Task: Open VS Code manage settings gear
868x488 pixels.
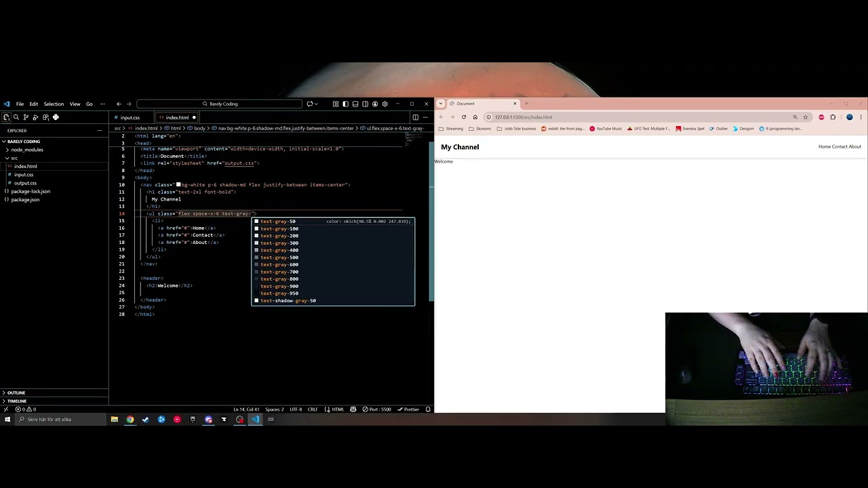Action: click(384, 104)
